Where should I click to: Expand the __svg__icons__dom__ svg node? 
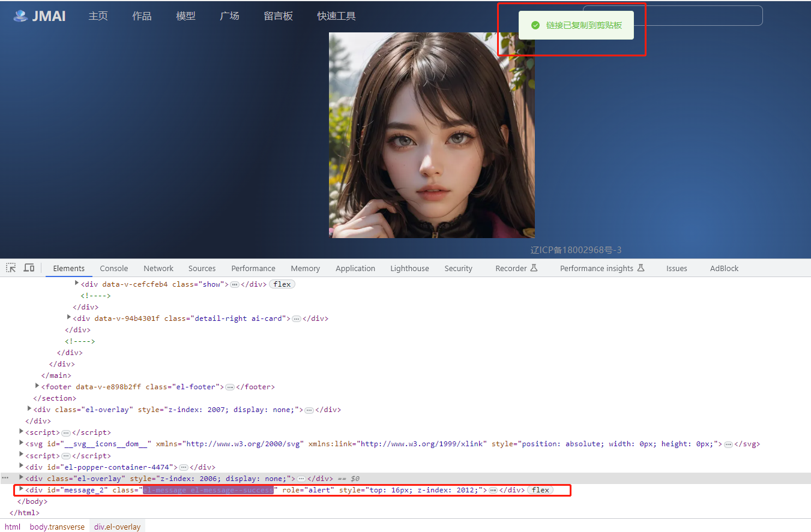[20, 444]
